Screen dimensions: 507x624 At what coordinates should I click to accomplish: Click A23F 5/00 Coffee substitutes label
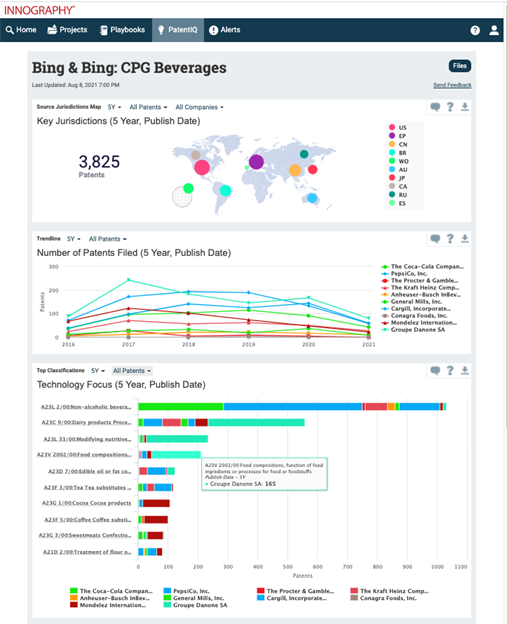pyautogui.click(x=88, y=520)
